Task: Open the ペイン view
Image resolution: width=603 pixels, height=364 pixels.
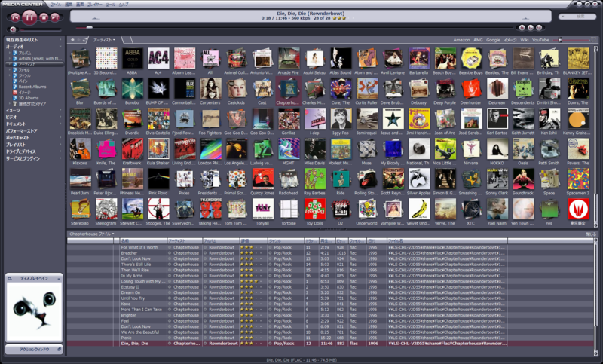Action: [x=23, y=81]
